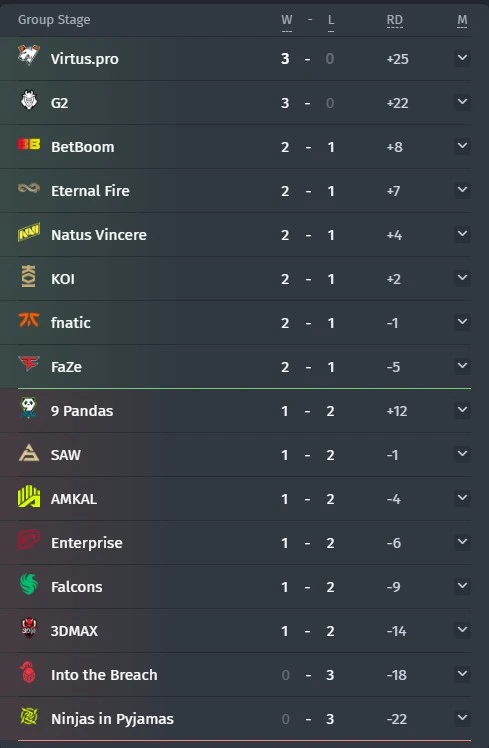Click the Virtus.pro polar bear logo

(x=29, y=55)
